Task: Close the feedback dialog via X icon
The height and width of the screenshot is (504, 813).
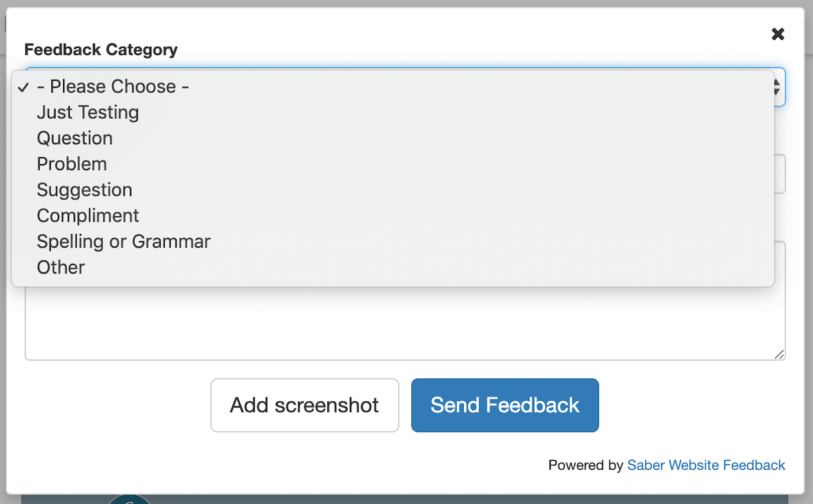Action: click(778, 34)
